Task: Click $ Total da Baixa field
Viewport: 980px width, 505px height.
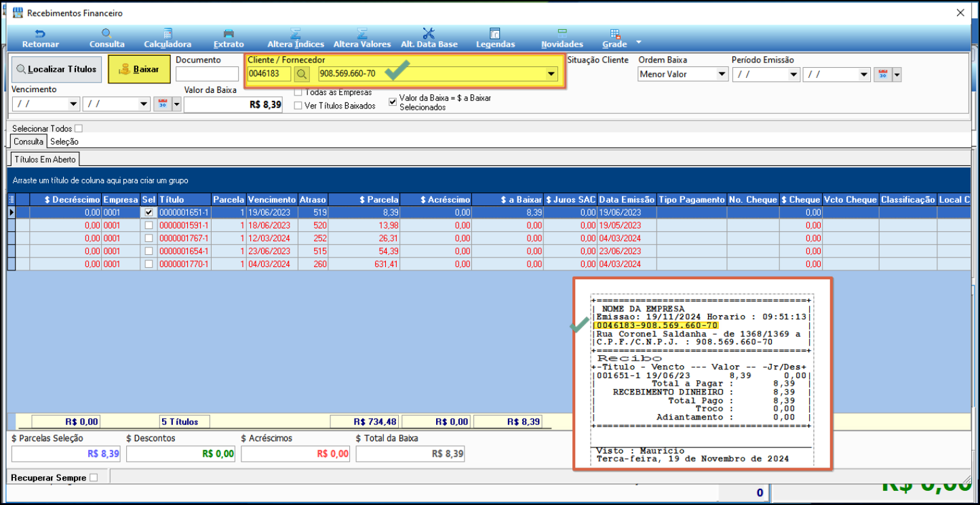Action: click(x=410, y=454)
